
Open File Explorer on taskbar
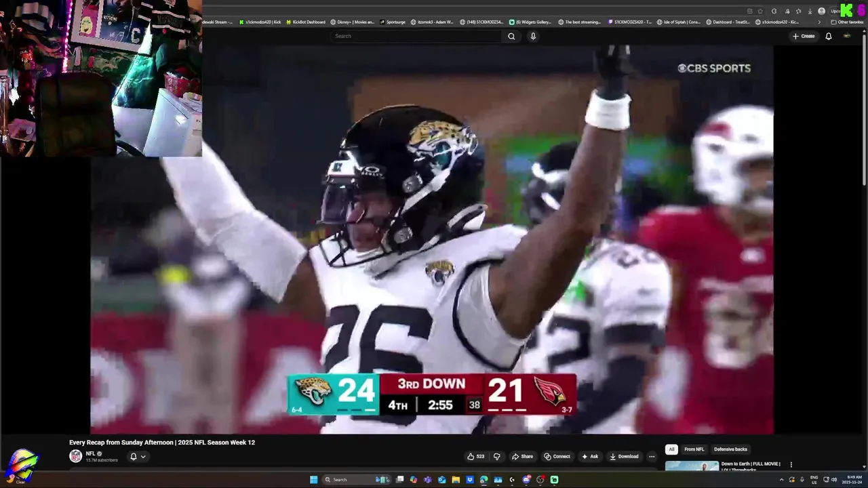point(456,480)
